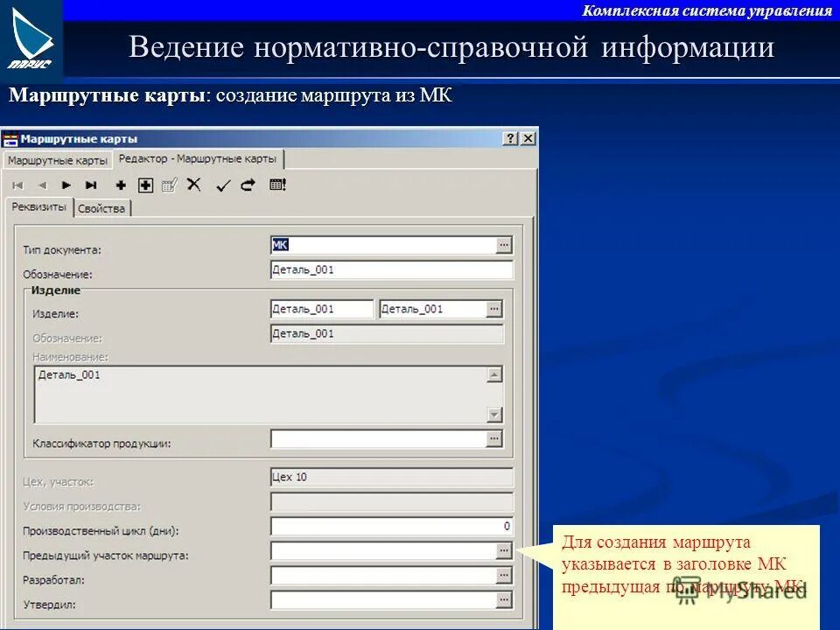Switch to the Свойства tab
This screenshot has width=840, height=630.
101,209
